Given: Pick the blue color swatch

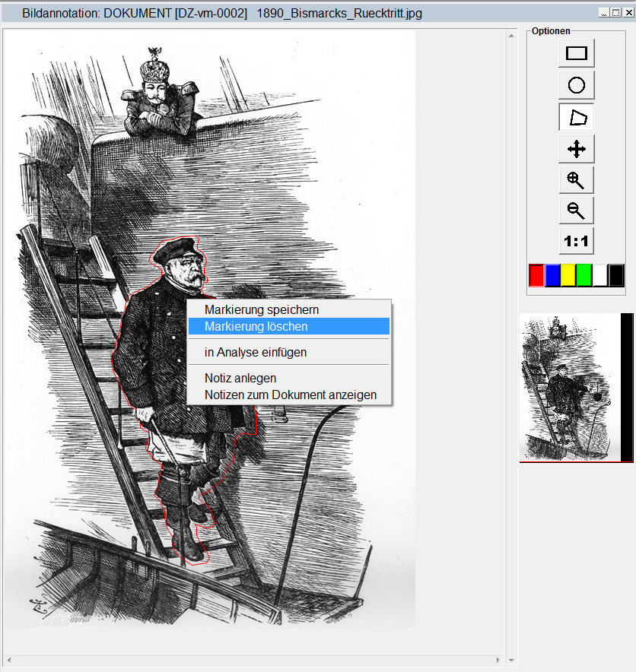Looking at the screenshot, I should (x=552, y=274).
